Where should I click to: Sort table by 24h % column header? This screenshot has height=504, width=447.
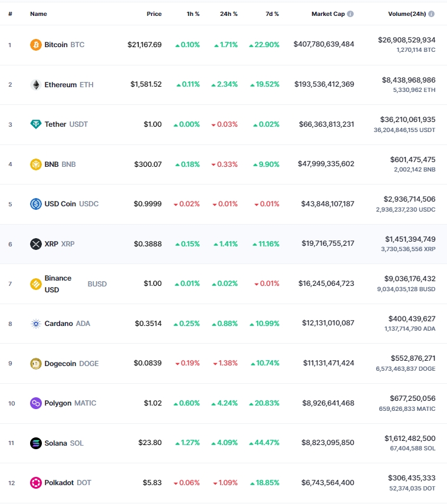pos(229,14)
